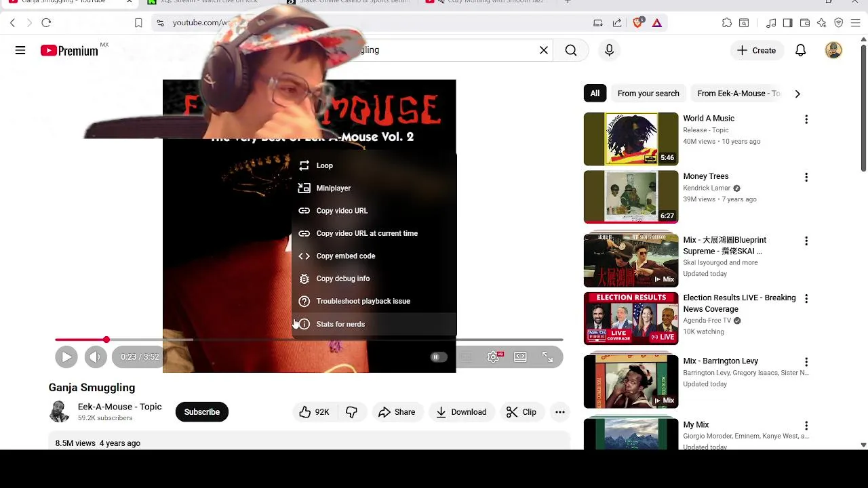Screen dimensions: 868x488
Task: Click the Eek-A-Mouse channel avatar
Action: (x=60, y=411)
